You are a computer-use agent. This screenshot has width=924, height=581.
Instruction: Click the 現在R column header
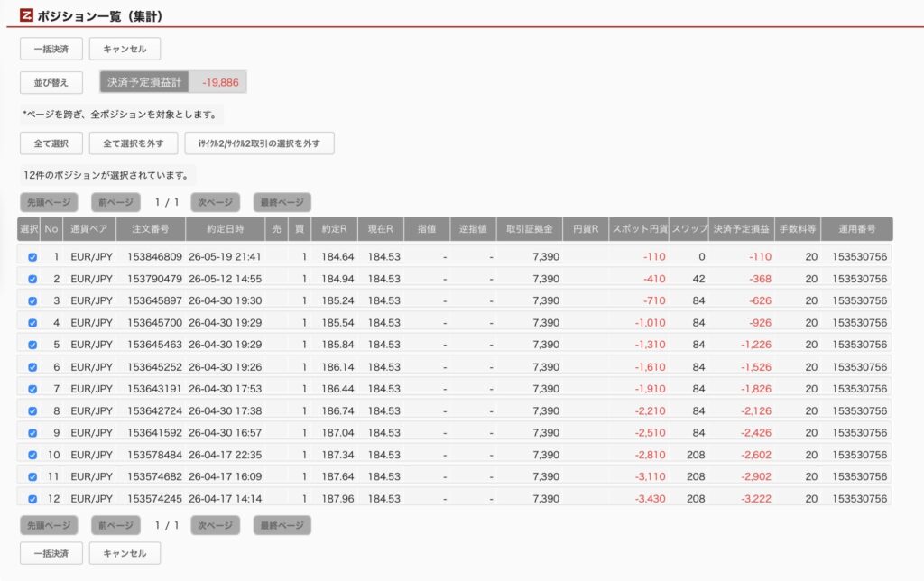coord(381,228)
